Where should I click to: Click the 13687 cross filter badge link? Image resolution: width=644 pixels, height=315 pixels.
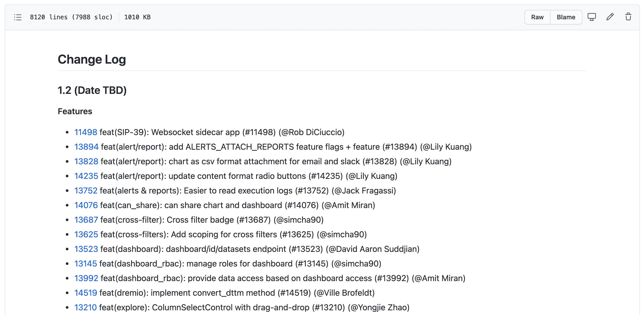86,220
